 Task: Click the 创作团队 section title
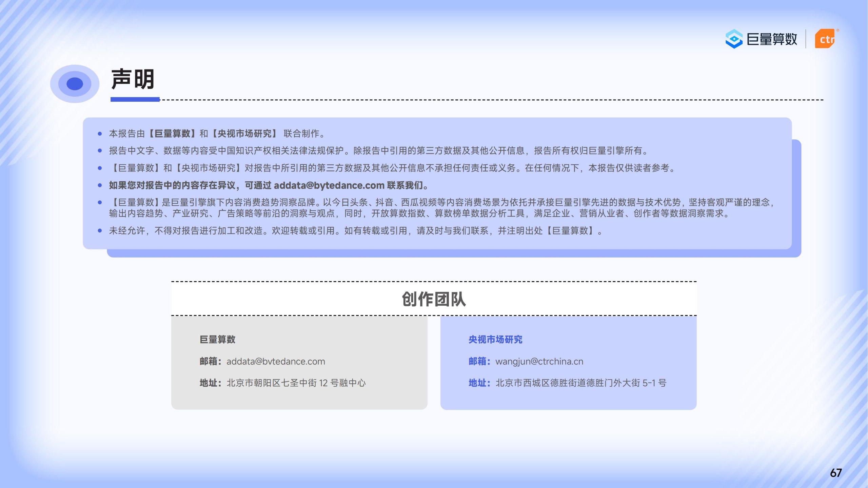tap(434, 299)
